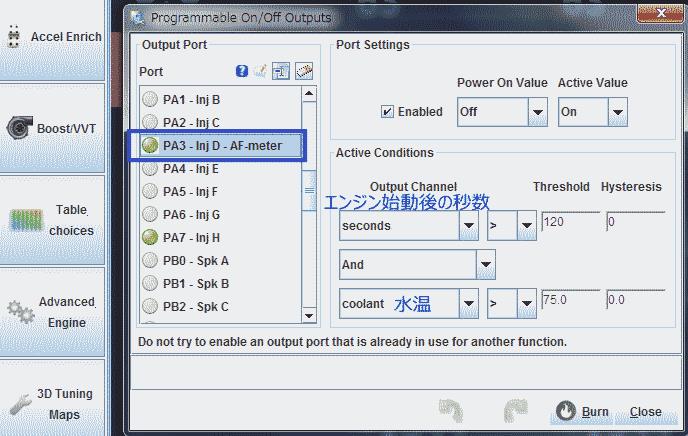Open the Table choices menu
The height and width of the screenshot is (436, 688).
pos(52,220)
